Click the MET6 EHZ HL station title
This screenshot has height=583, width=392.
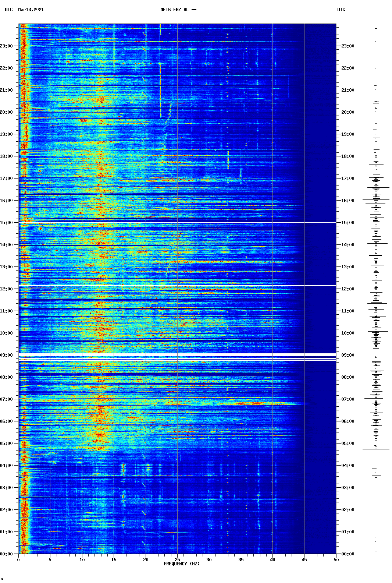point(178,10)
